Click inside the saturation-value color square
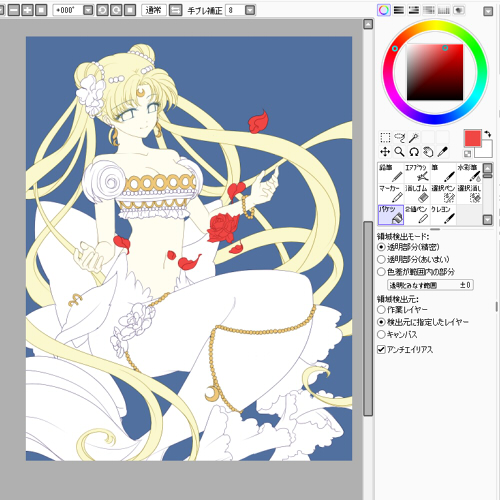 pyautogui.click(x=435, y=72)
